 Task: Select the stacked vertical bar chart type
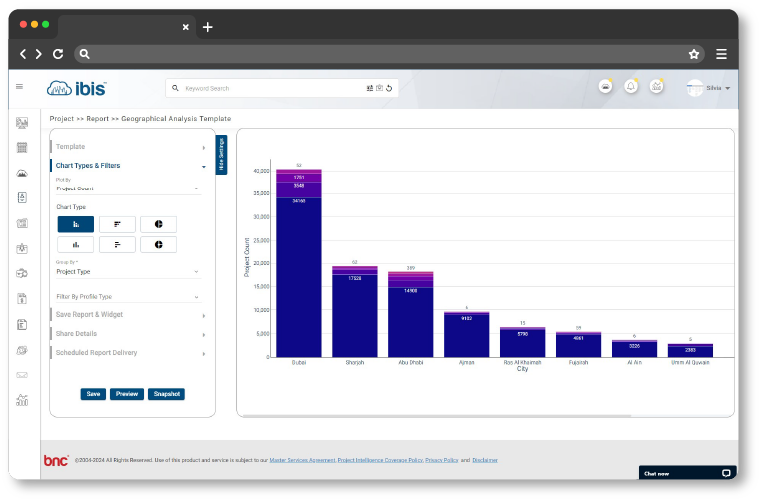(x=76, y=225)
